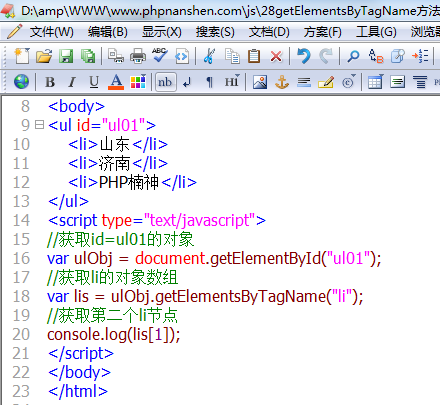The image size is (440, 405).
Task: Open the 编辑(B) menu
Action: coord(108,32)
